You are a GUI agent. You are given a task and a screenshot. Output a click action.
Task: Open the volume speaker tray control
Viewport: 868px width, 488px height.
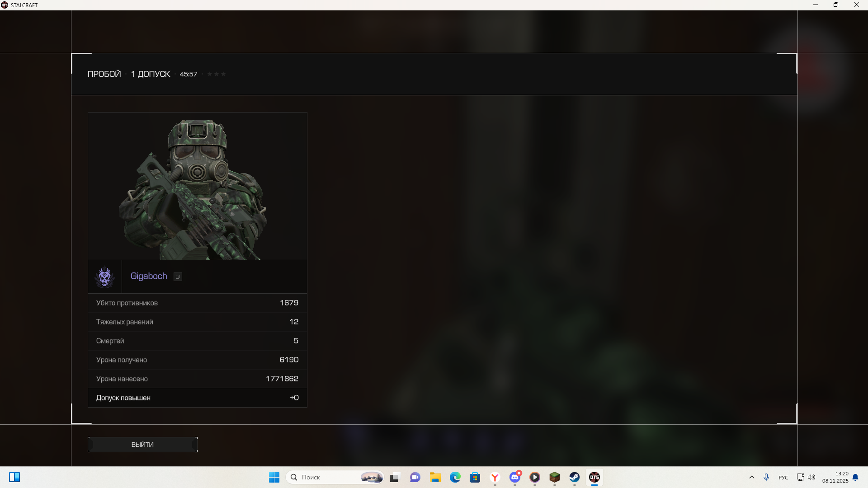pos(811,477)
